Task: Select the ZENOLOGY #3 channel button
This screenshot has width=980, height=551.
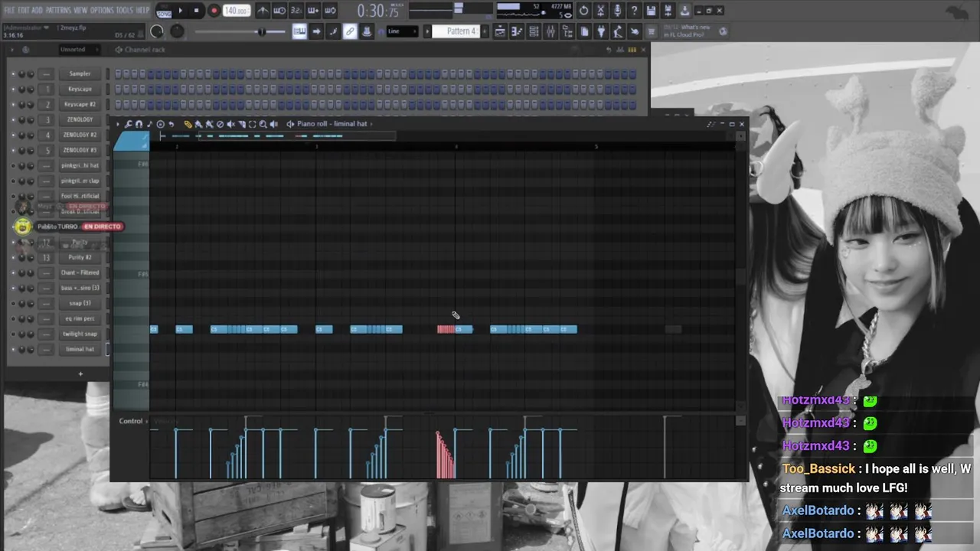Action: [x=80, y=150]
